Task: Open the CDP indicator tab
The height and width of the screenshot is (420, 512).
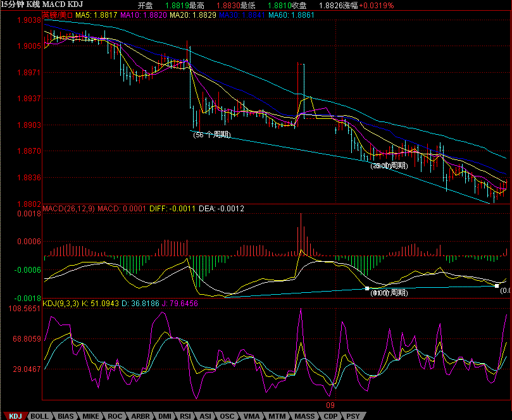Action: (x=330, y=416)
